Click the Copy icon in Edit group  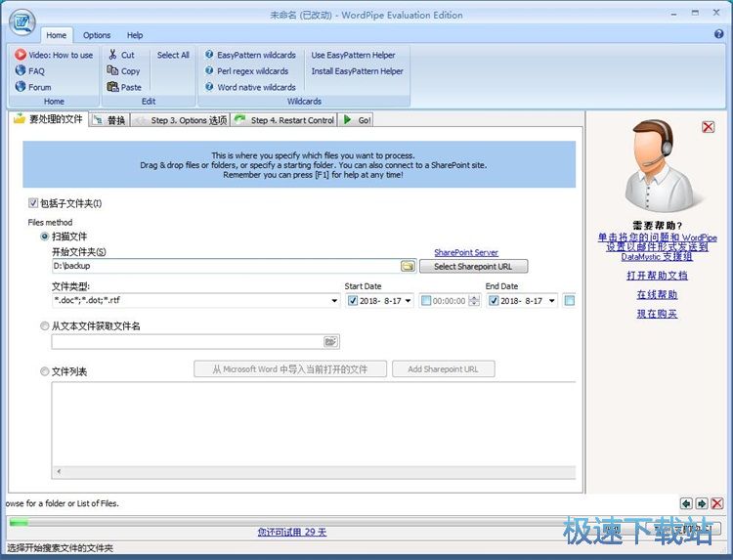coord(112,70)
